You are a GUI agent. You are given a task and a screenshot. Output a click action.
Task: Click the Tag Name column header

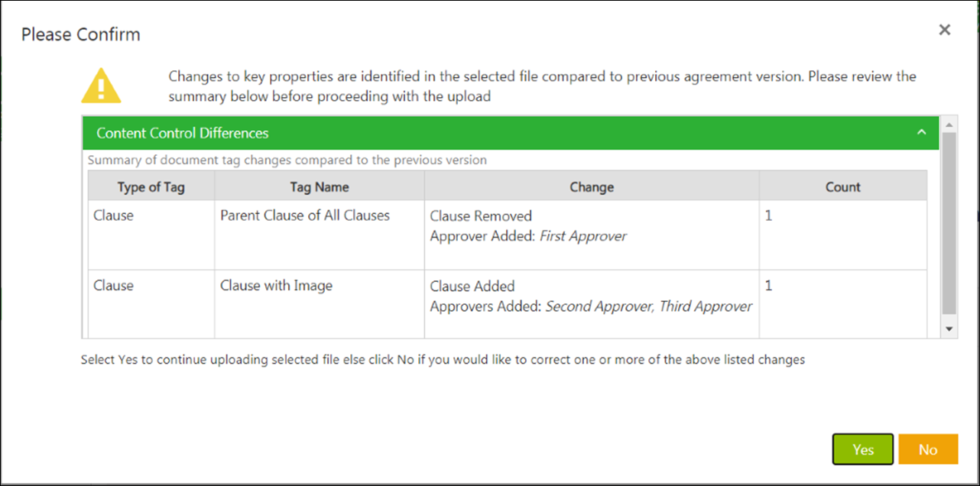(320, 187)
